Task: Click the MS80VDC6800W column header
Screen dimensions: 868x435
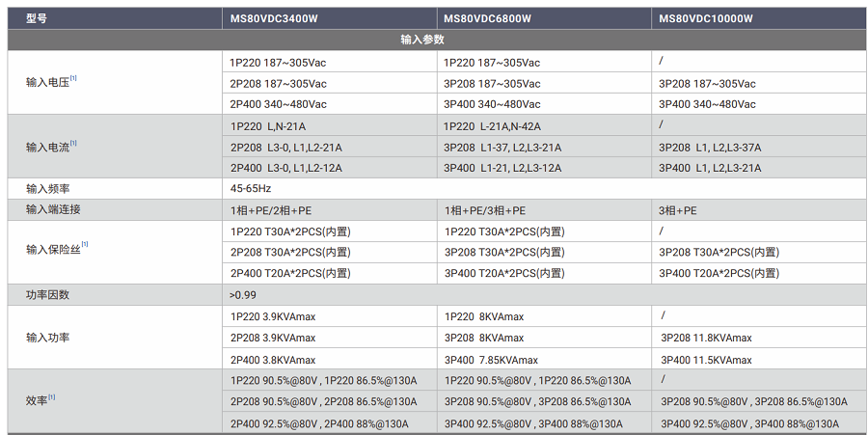Action: [x=487, y=19]
